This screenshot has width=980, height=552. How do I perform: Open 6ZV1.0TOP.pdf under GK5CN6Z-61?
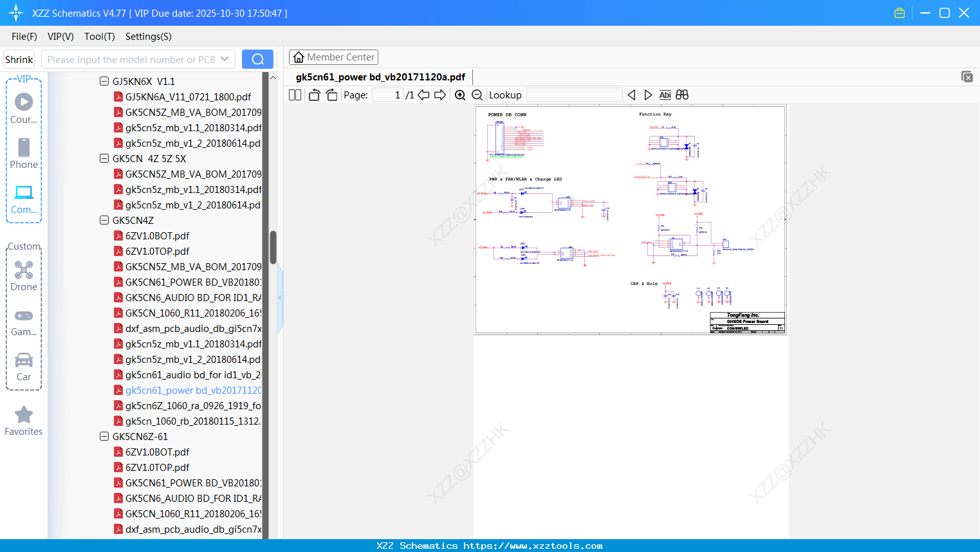point(157,468)
